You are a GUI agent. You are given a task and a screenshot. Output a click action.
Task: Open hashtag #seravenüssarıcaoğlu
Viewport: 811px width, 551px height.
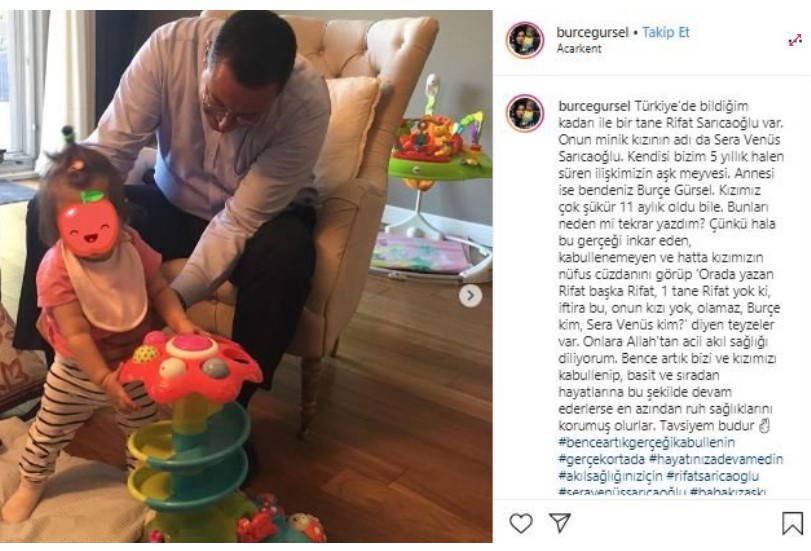[x=622, y=492]
